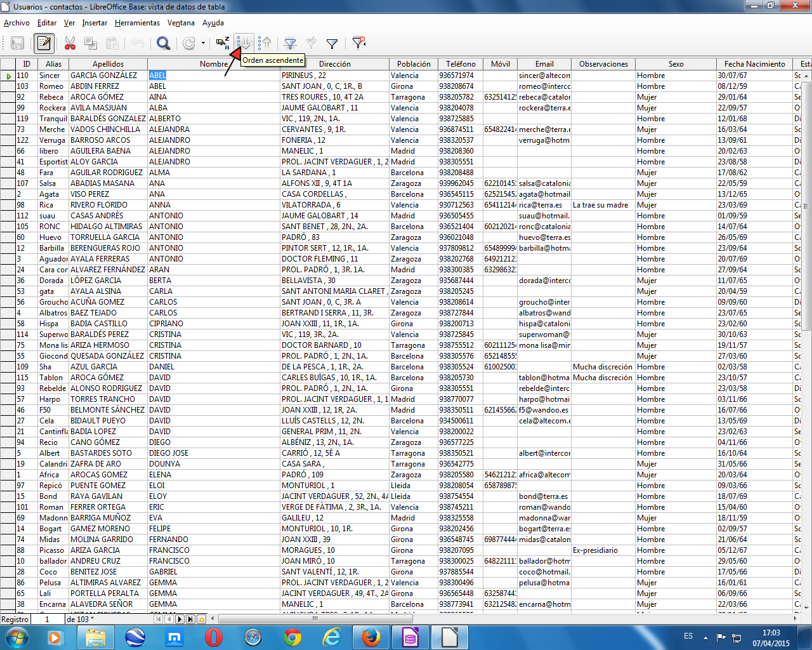The height and width of the screenshot is (650, 812).
Task: Go to first record navigation button
Action: pyautogui.click(x=159, y=619)
